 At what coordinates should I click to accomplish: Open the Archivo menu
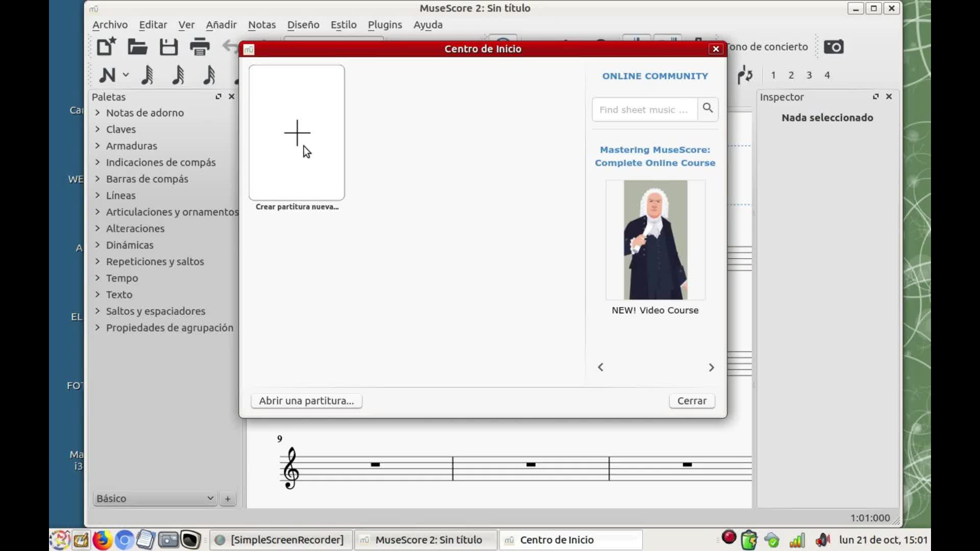pos(110,24)
